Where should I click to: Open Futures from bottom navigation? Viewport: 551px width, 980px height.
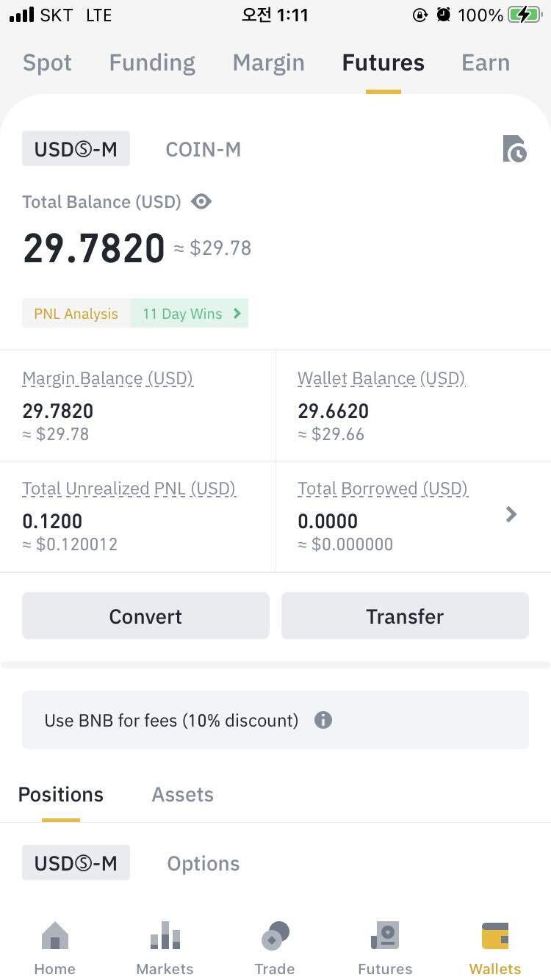click(385, 949)
